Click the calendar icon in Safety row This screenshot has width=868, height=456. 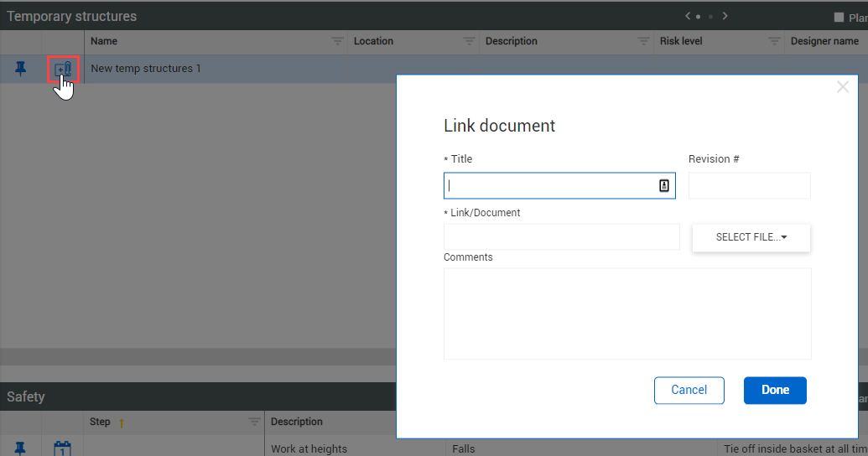[x=63, y=448]
